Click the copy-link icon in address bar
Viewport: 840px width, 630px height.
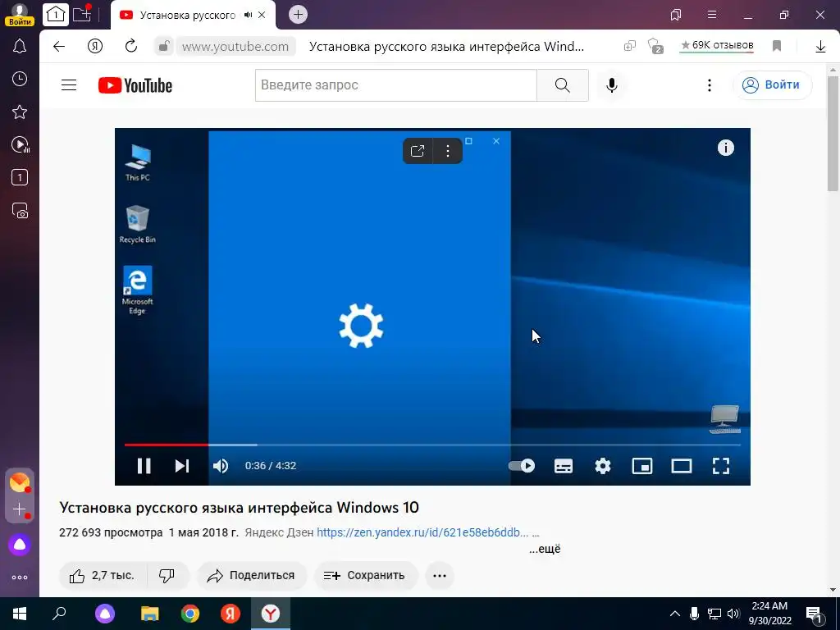(629, 47)
